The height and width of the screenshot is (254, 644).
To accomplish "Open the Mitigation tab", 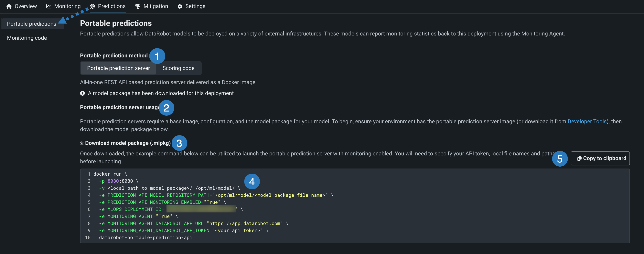I will click(x=156, y=6).
